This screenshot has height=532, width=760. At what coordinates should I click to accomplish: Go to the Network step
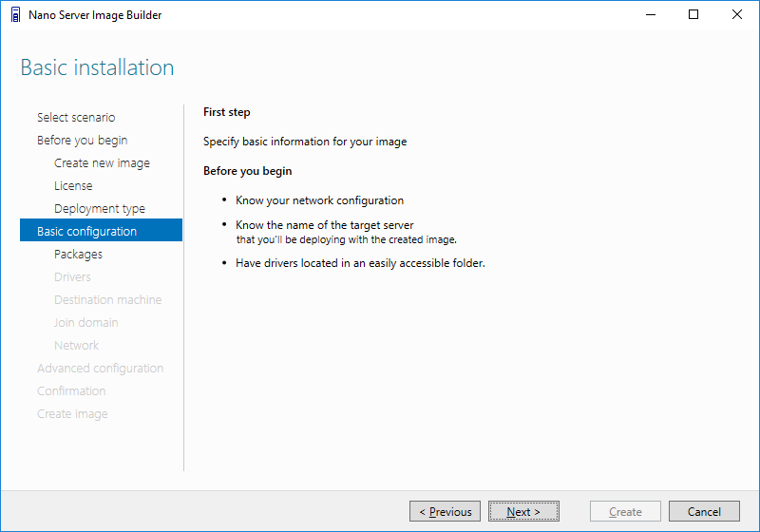tap(76, 345)
